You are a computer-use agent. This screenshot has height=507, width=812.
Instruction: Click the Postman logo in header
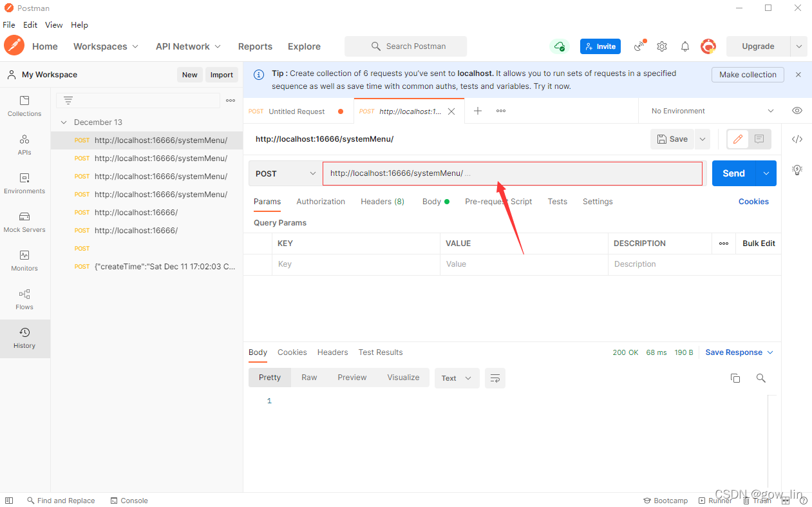[x=14, y=46]
